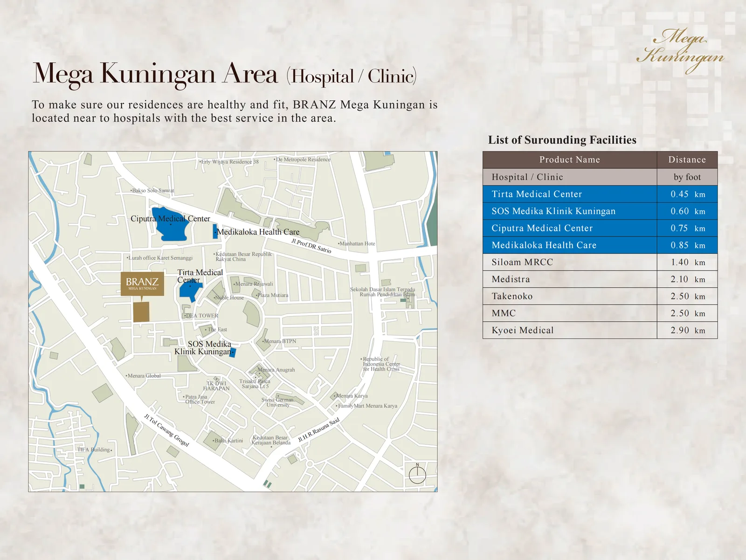
Task: Select the blue Medikaloka Health Care marker
Action: point(215,232)
